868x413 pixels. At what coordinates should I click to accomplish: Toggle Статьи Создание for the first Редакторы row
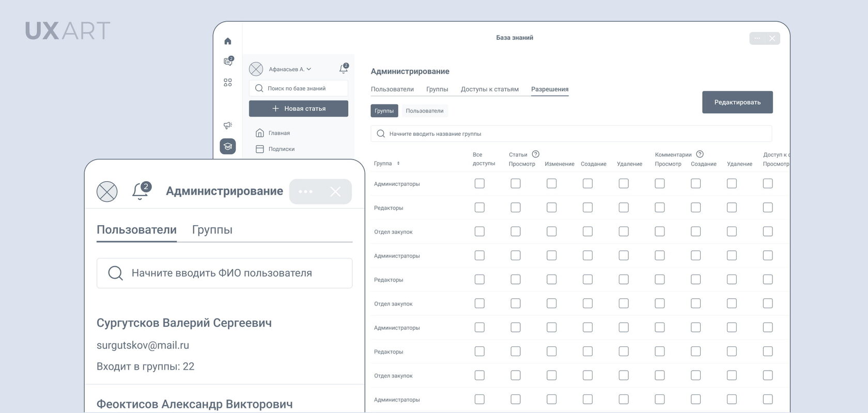588,208
